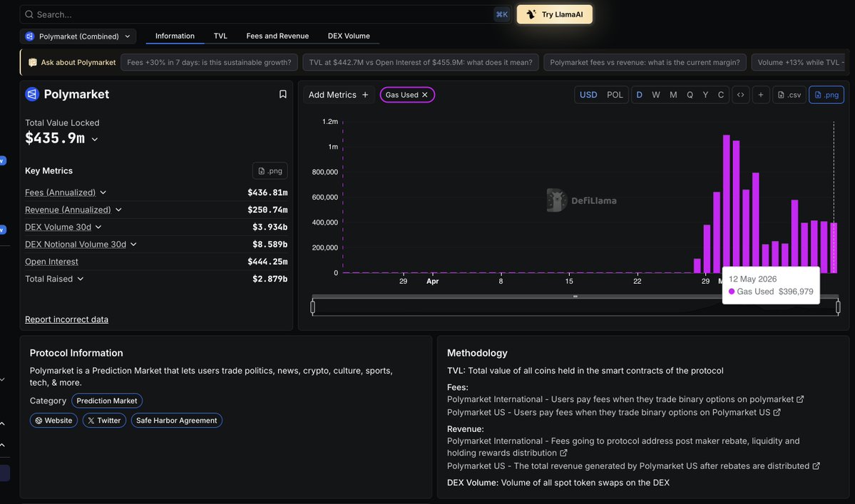Open Polymarket International revenue source link icon
Screen dimensions: 855x504
pos(564,453)
